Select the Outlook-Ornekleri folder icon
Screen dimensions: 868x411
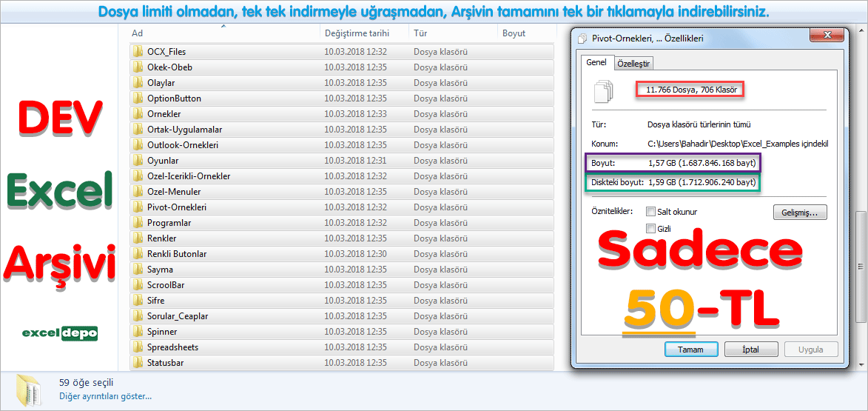click(138, 144)
